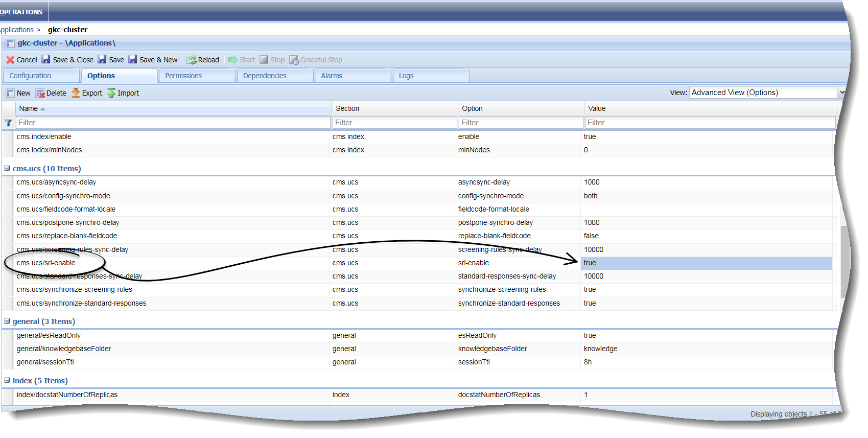Click the red Cancel icon
The width and height of the screenshot is (868, 438).
point(10,60)
